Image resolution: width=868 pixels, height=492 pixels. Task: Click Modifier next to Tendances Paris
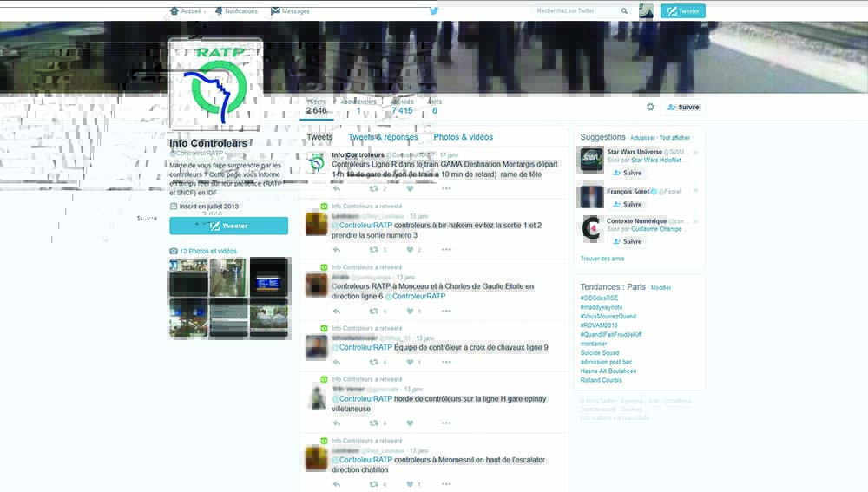tap(661, 288)
